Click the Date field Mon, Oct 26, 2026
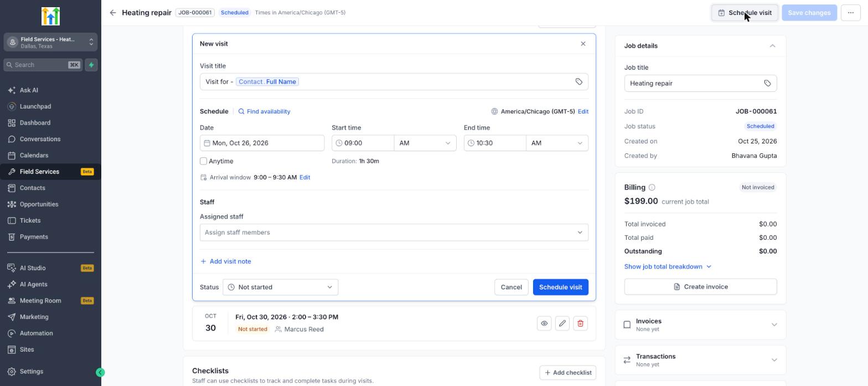Screen dimensions: 868x386 click(x=262, y=143)
